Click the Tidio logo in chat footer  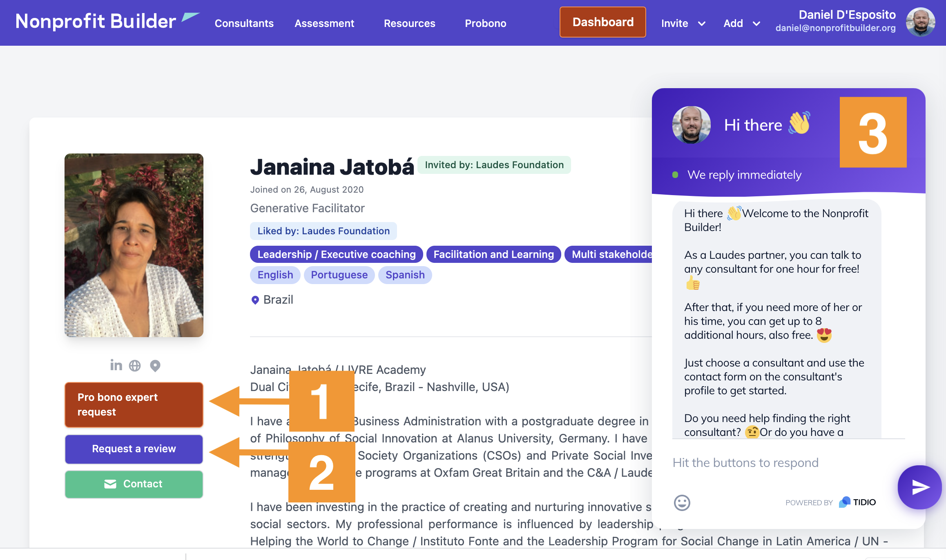[857, 502]
